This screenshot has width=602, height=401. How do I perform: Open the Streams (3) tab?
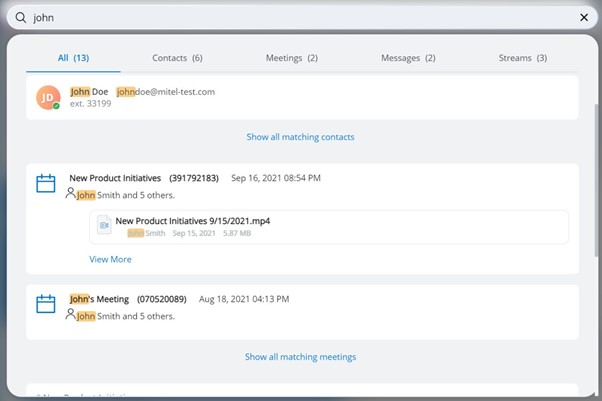tap(522, 58)
